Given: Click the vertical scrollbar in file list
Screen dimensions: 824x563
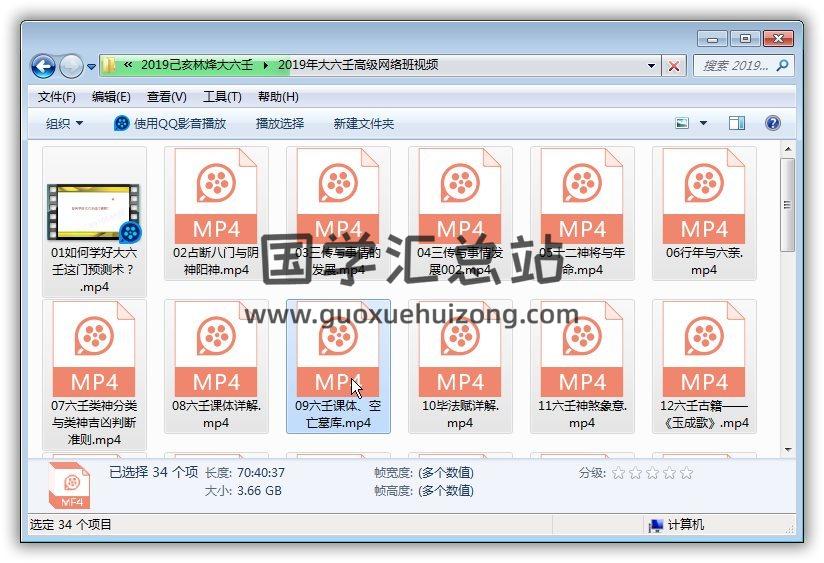Looking at the screenshot, I should click(x=787, y=300).
